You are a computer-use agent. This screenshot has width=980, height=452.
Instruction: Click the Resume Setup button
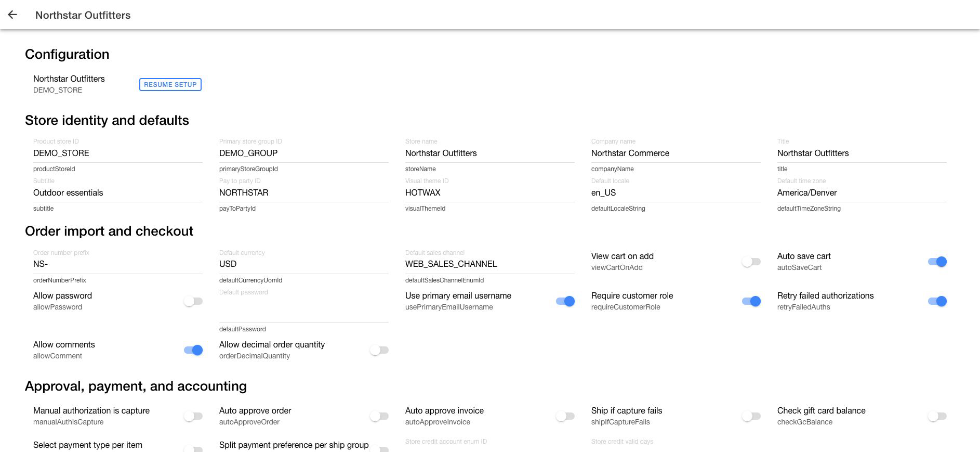(170, 84)
